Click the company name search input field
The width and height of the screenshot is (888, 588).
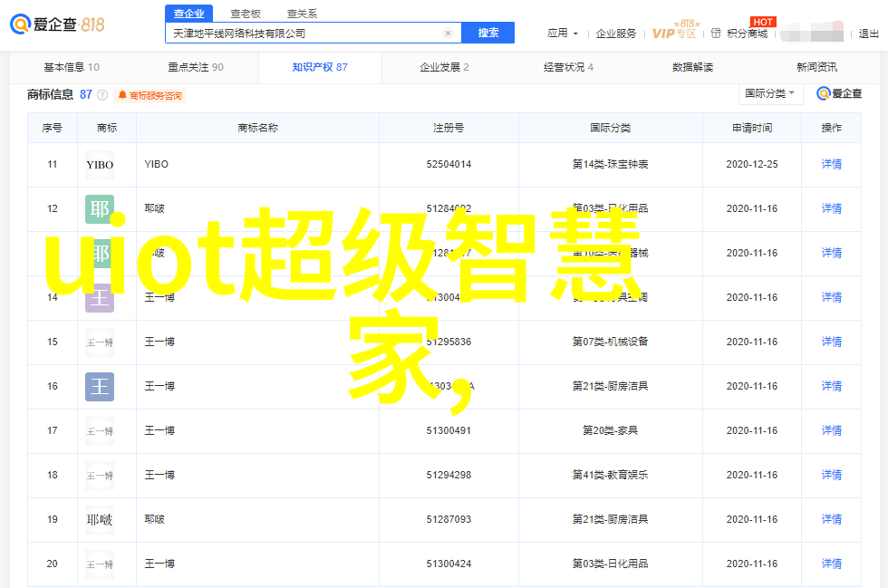(304, 34)
